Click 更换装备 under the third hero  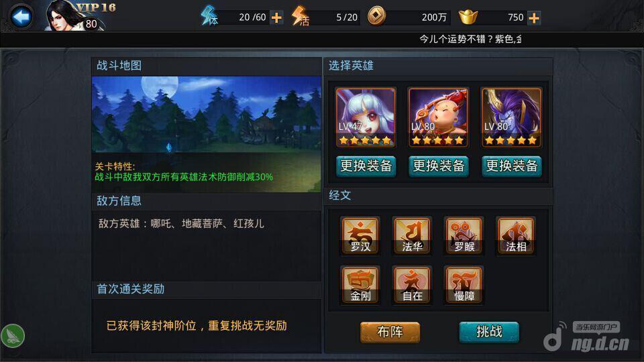pos(512,166)
